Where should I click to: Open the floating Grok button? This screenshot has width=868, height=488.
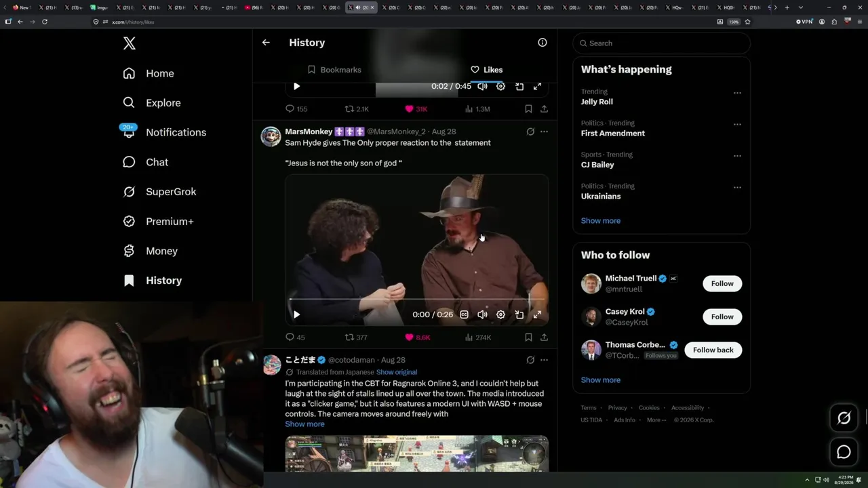[x=844, y=418]
